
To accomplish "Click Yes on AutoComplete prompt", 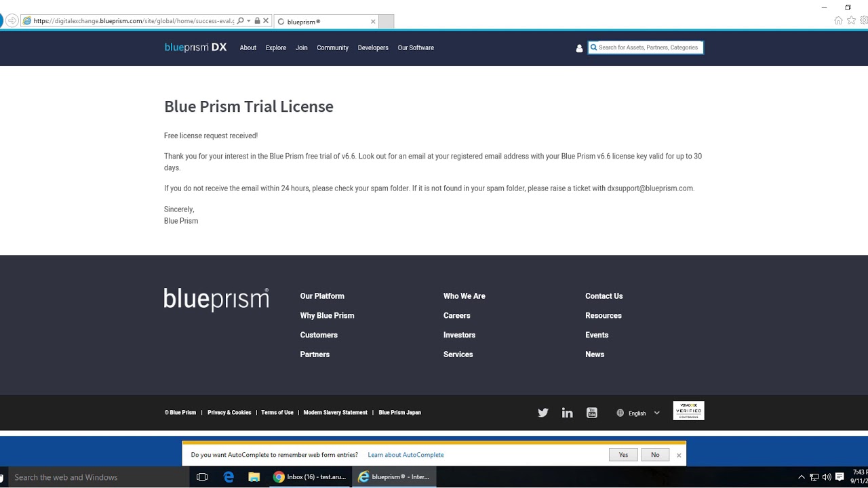I will [623, 455].
